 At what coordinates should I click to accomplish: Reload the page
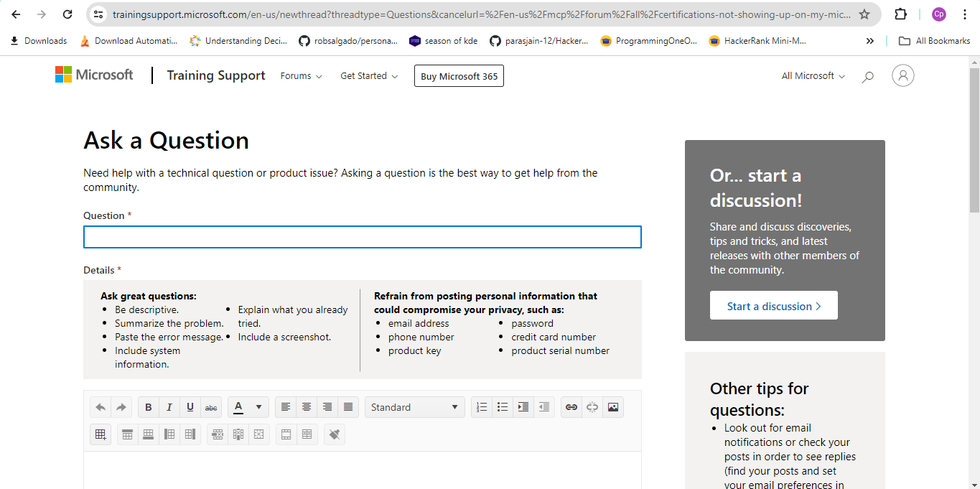pos(67,14)
